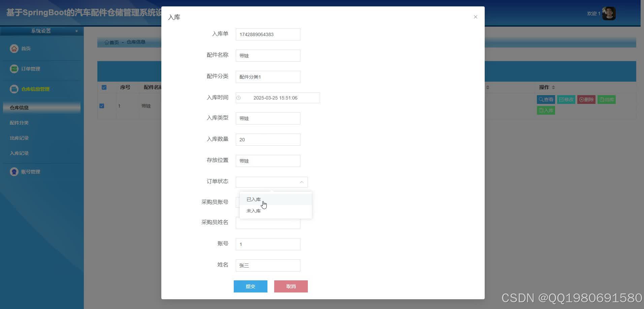The width and height of the screenshot is (644, 309).
Task: Open 配件分类 from the sidebar menu
Action: point(19,122)
